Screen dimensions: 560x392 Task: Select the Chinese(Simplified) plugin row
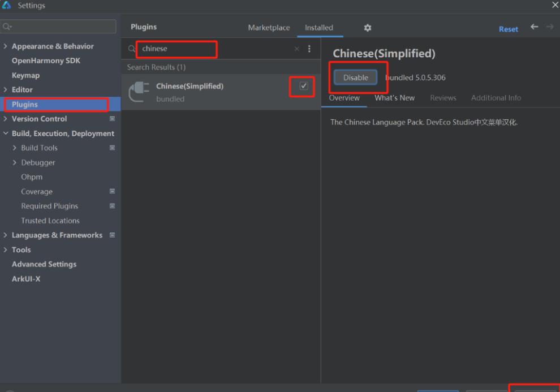[x=221, y=92]
